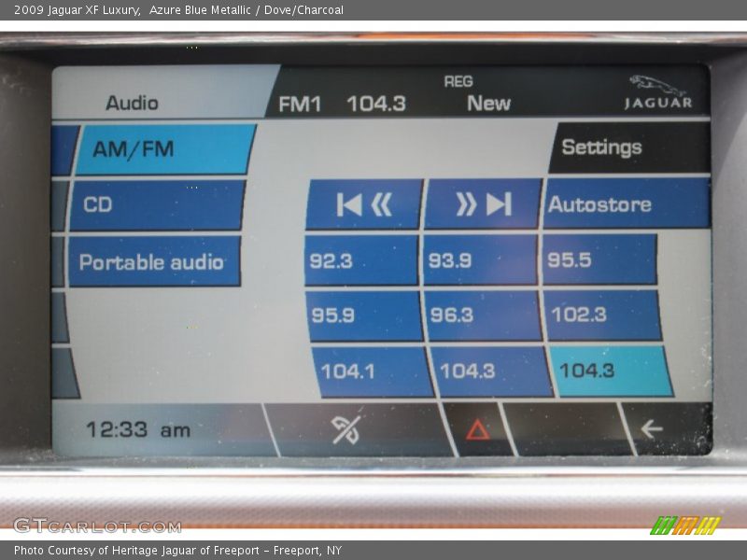The image size is (747, 560).
Task: Tap the seek backward icon
Action: coord(363,204)
